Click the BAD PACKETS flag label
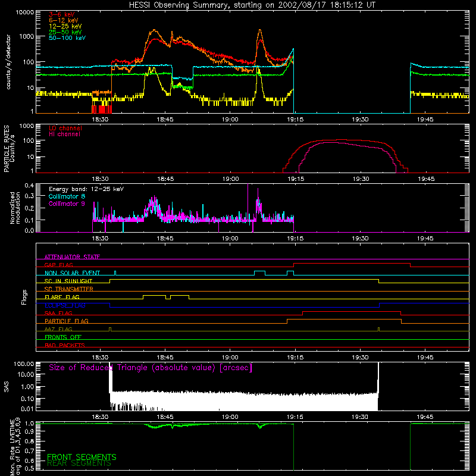 (x=65, y=345)
